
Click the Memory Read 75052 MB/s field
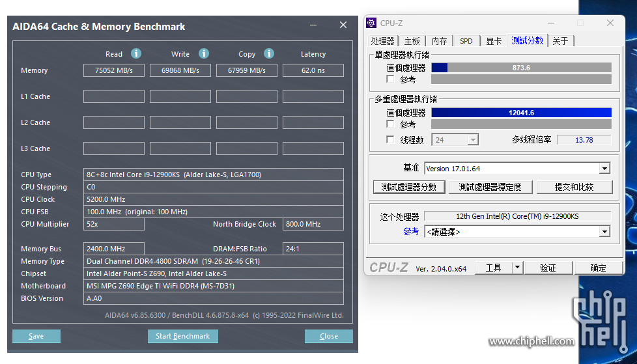pyautogui.click(x=114, y=70)
